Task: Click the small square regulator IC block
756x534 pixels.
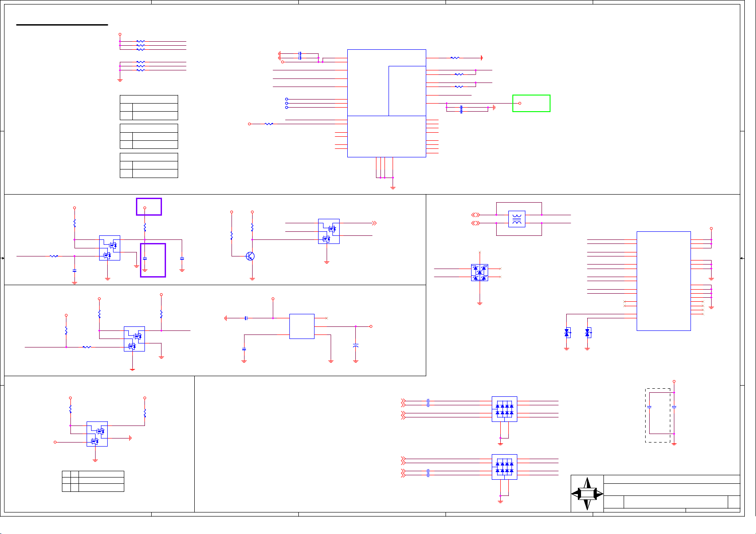Action: pyautogui.click(x=302, y=326)
